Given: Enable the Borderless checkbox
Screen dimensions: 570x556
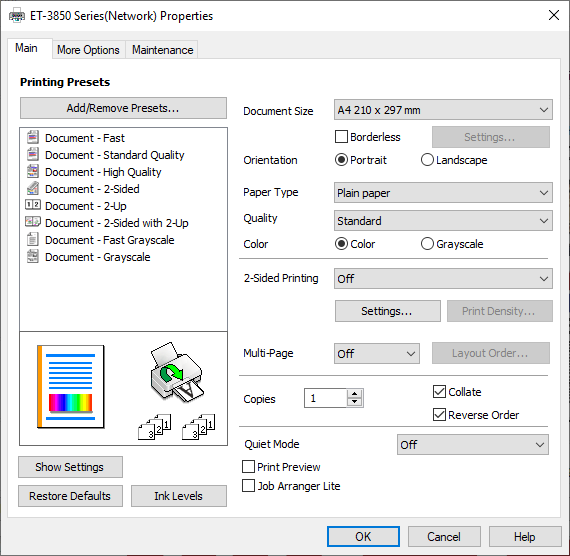Looking at the screenshot, I should pyautogui.click(x=341, y=137).
